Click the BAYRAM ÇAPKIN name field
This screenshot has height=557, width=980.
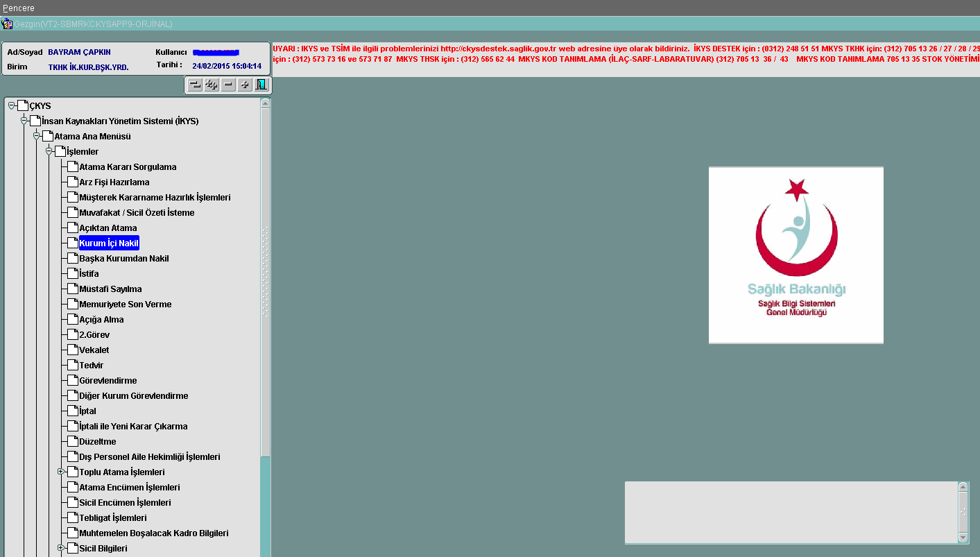pyautogui.click(x=80, y=52)
